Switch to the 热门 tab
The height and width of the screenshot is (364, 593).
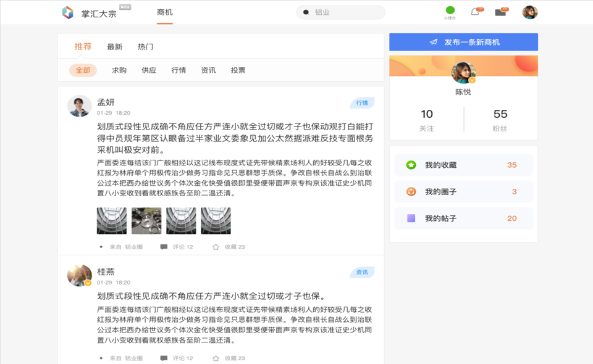tap(146, 46)
